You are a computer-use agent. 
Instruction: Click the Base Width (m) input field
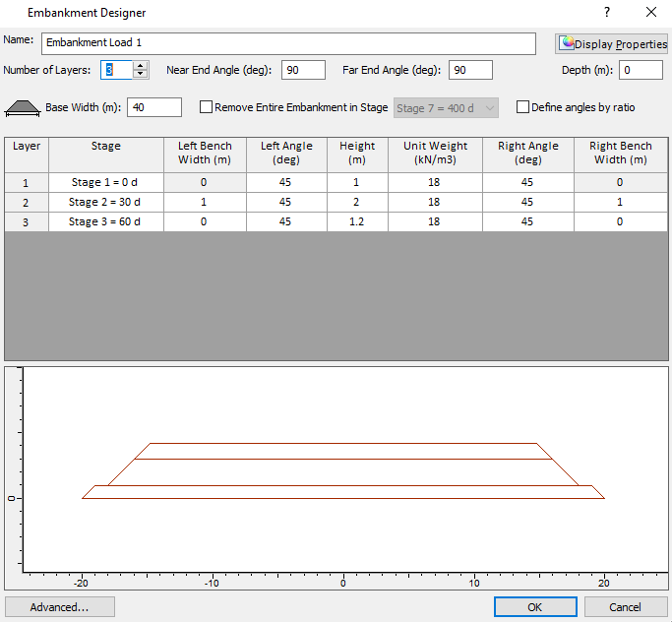point(154,107)
